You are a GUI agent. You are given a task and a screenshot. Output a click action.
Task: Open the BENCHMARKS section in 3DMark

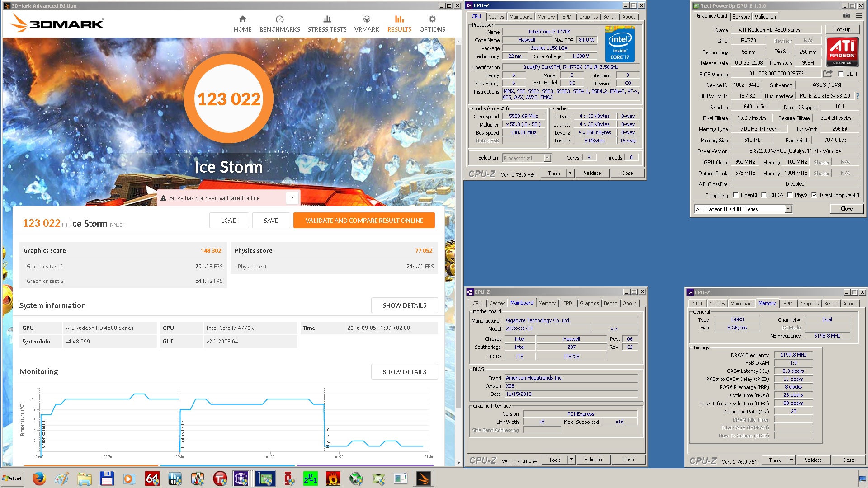279,24
